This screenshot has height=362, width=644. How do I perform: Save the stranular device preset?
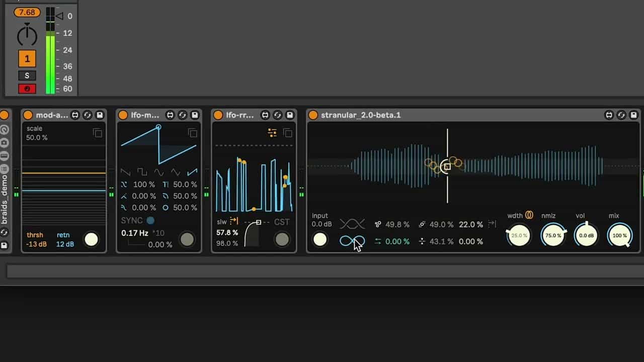[x=633, y=115]
